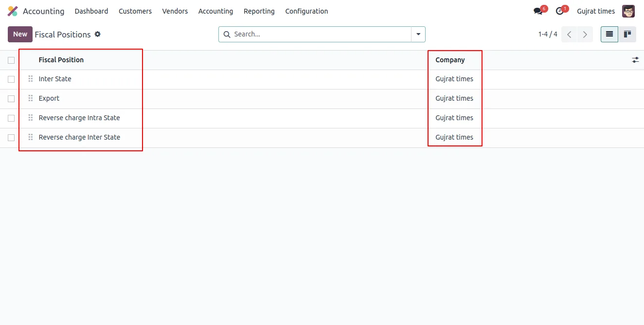This screenshot has height=325, width=644.
Task: Tick checkbox for Reverse charge Intra State
Action: (x=11, y=118)
